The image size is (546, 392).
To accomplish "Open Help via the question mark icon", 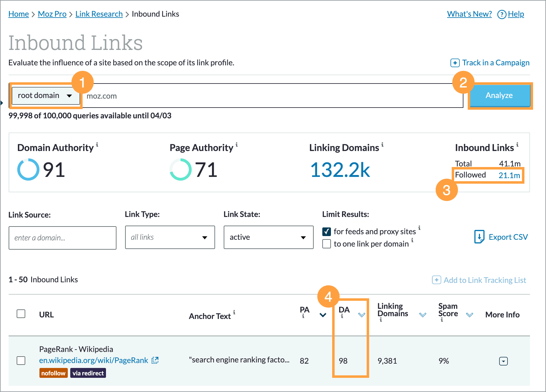I will (x=502, y=14).
